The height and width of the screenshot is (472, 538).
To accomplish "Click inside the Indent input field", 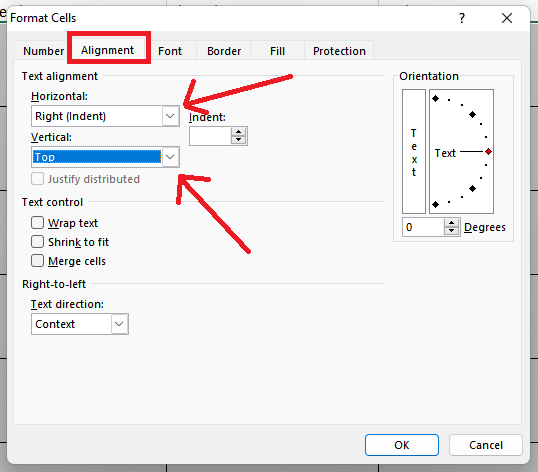I will [x=210, y=136].
